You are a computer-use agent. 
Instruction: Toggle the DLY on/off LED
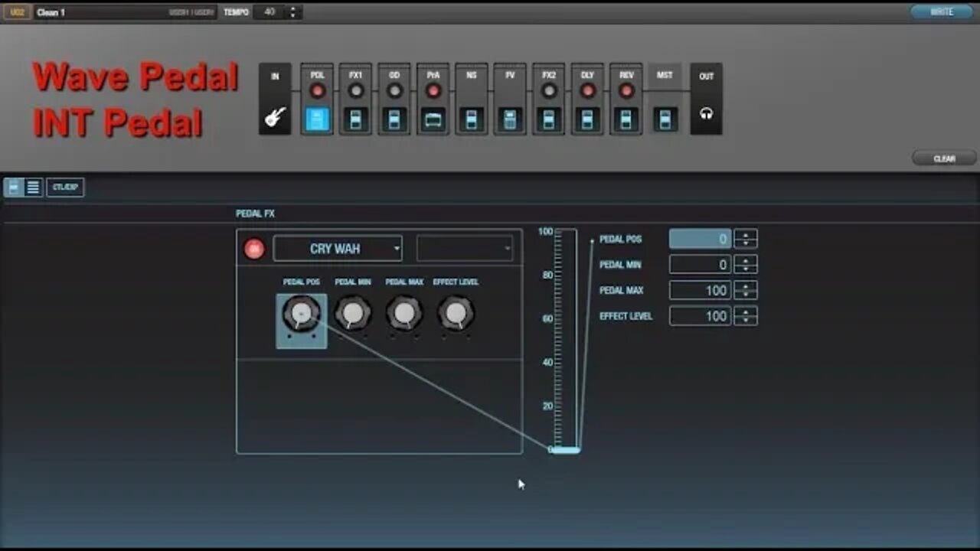pos(587,91)
